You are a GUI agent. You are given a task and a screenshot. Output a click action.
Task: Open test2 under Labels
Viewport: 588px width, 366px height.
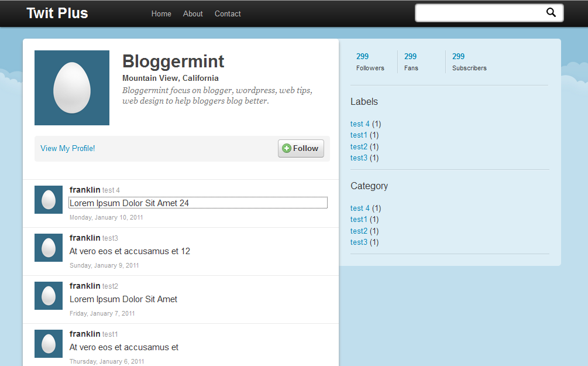point(359,147)
